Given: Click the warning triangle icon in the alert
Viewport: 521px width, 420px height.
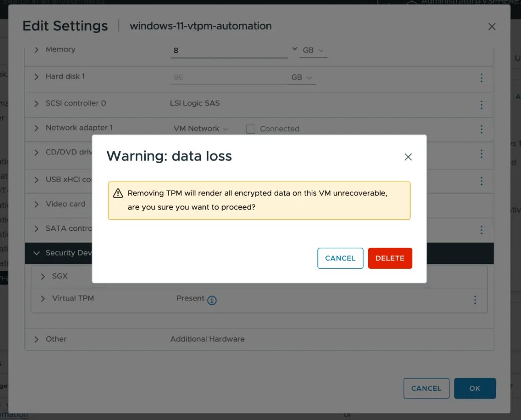Looking at the screenshot, I should (x=118, y=193).
